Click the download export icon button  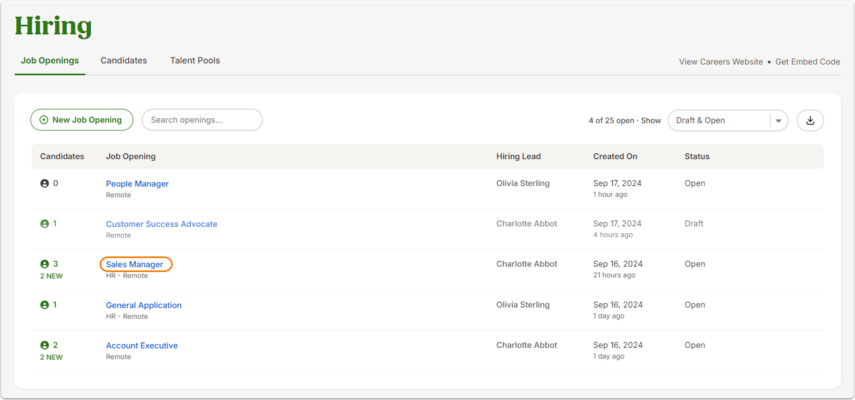(810, 120)
